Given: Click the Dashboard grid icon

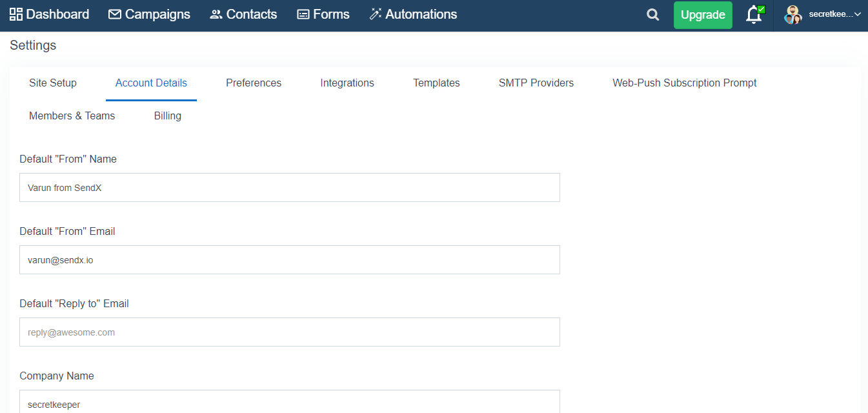Looking at the screenshot, I should click(16, 14).
